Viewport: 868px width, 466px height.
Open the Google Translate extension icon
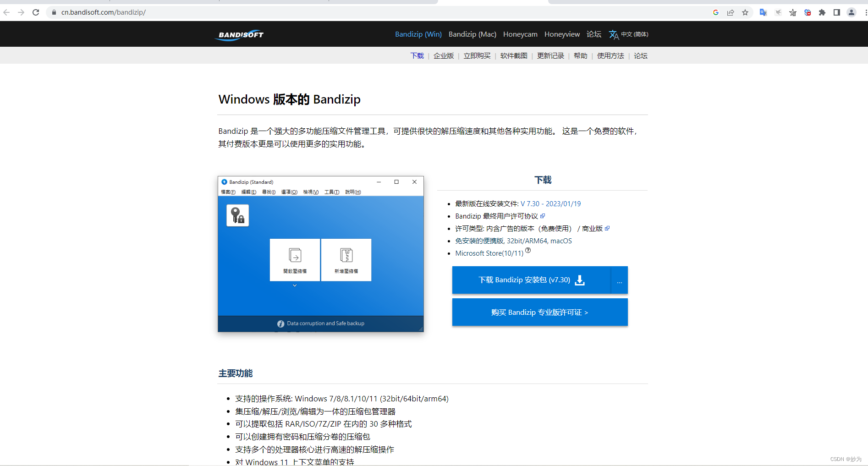click(763, 12)
